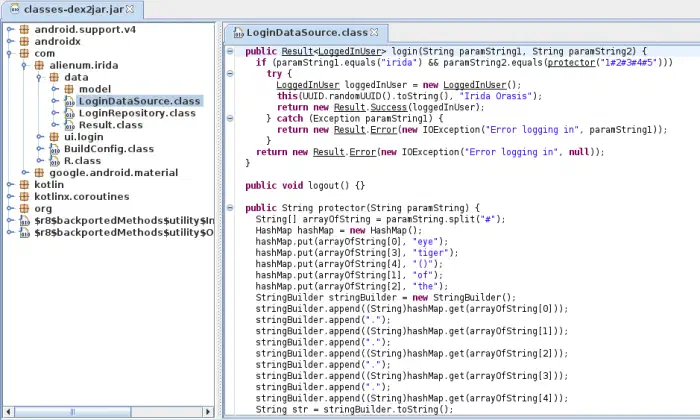Expand the kotlinx.coroutines tree node

10,197
